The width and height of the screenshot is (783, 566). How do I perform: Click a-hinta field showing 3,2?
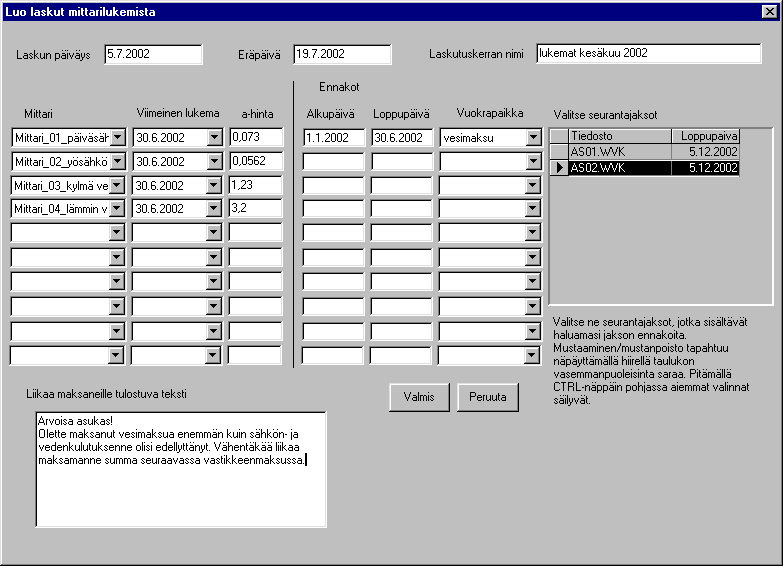[x=256, y=208]
